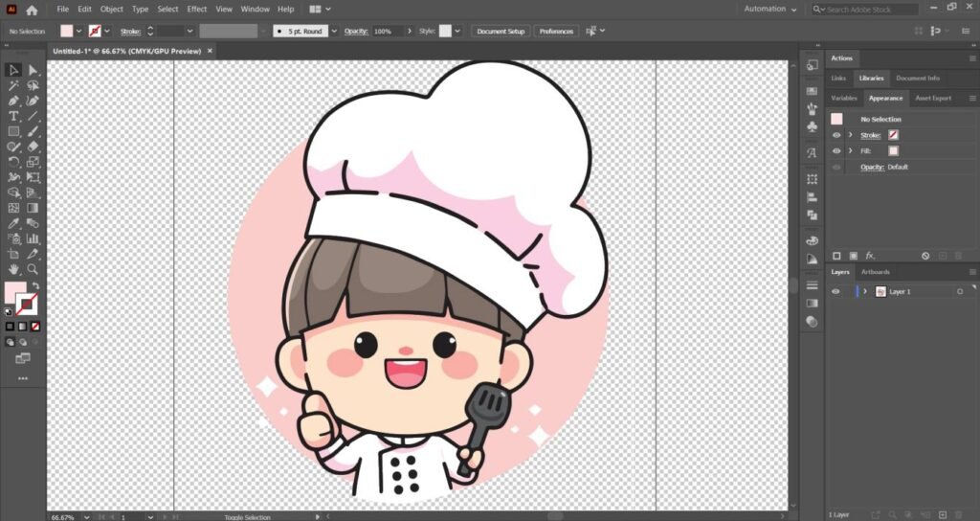Open the Object menu
The width and height of the screenshot is (980, 521).
pos(111,10)
